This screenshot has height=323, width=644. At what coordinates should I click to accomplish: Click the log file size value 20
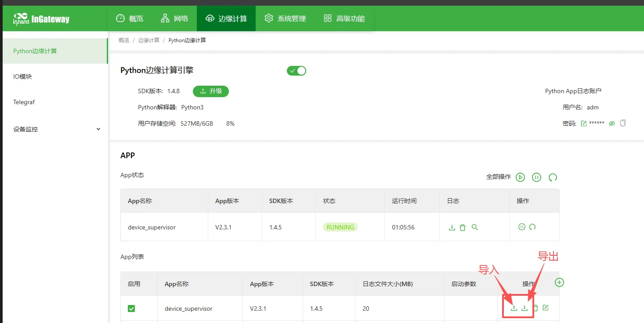click(x=366, y=308)
